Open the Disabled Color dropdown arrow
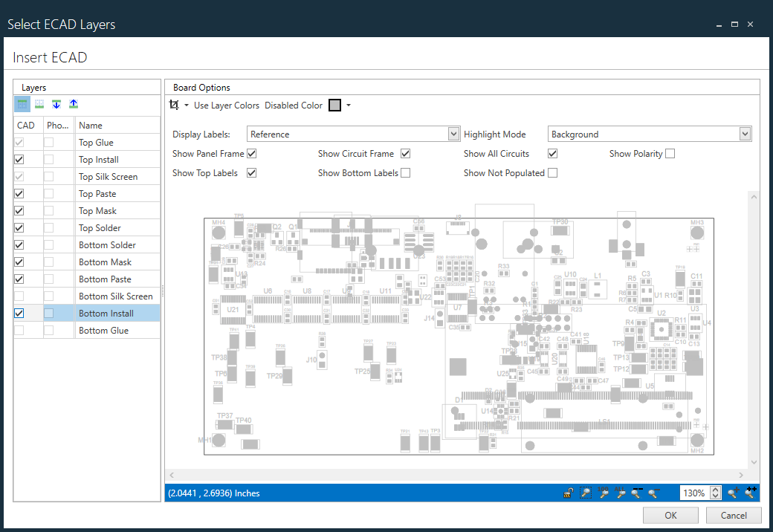This screenshot has width=773, height=532. (x=348, y=105)
